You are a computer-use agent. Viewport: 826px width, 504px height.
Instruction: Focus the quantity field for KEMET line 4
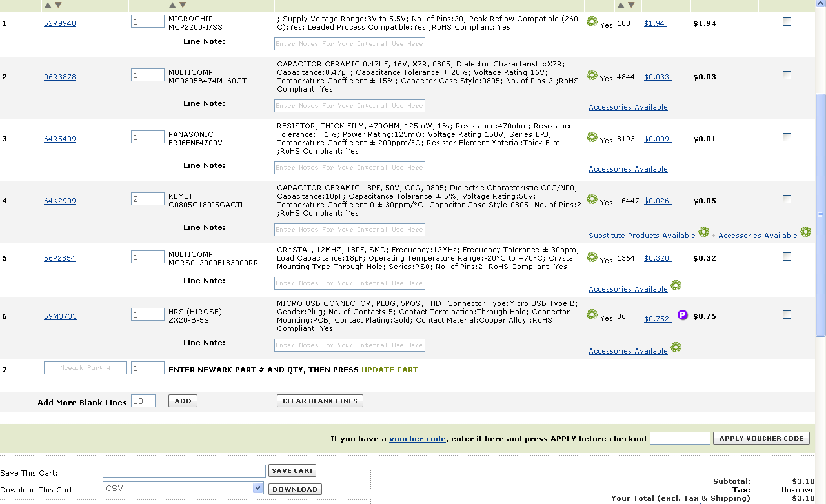[148, 199]
